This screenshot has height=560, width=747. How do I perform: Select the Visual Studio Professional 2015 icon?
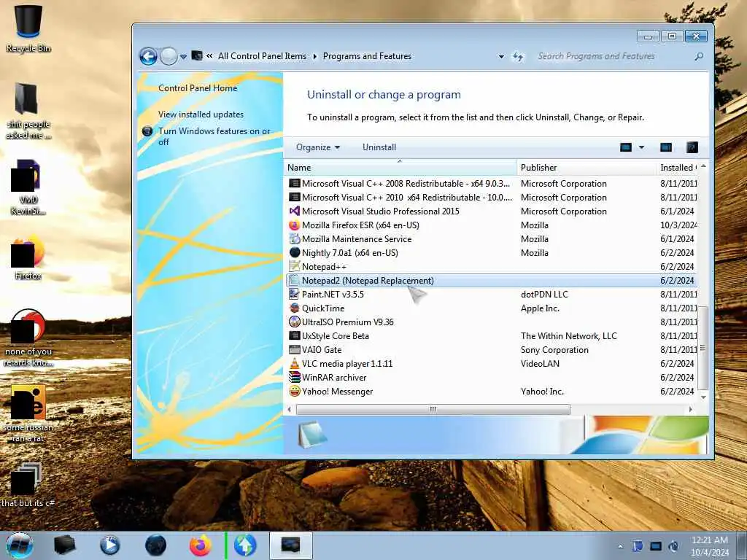pyautogui.click(x=295, y=211)
